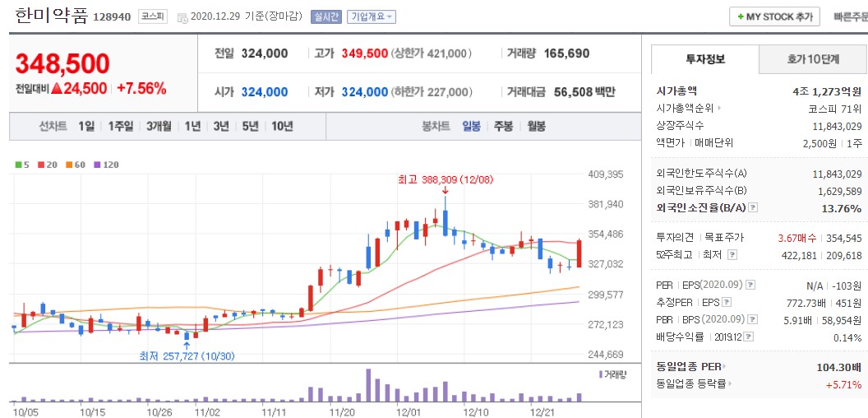The height and width of the screenshot is (418, 868).
Task: Expand the 기업개요 dropdown
Action: [x=372, y=16]
